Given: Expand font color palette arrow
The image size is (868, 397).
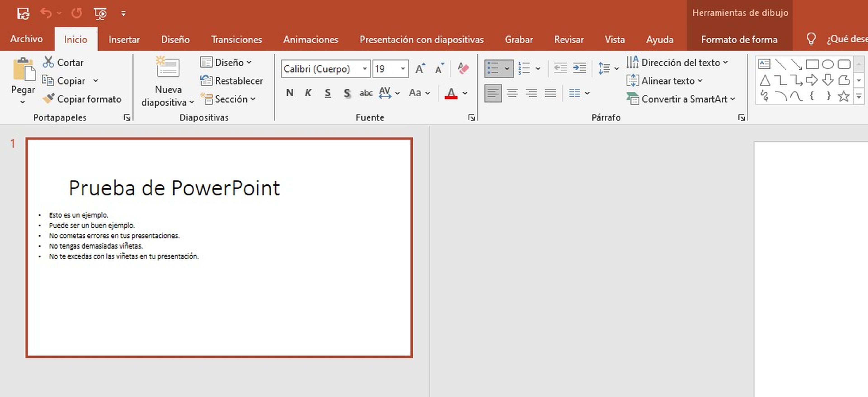Looking at the screenshot, I should (465, 93).
